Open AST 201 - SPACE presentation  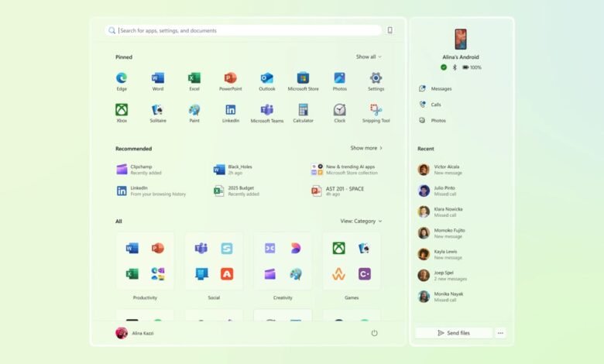tap(338, 191)
